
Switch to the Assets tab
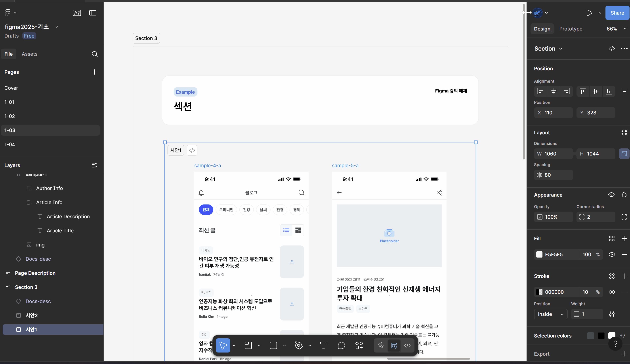29,54
